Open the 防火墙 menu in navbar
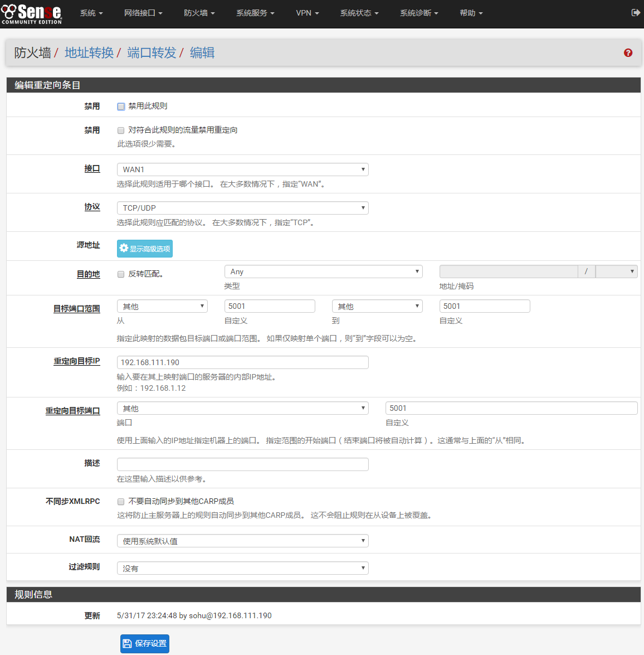 pyautogui.click(x=199, y=13)
